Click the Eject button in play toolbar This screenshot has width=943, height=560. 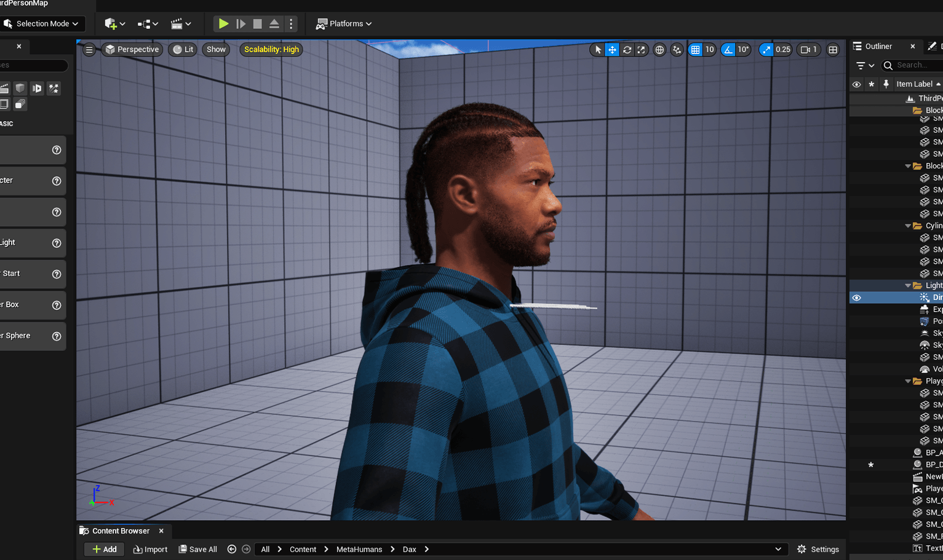[x=274, y=23]
